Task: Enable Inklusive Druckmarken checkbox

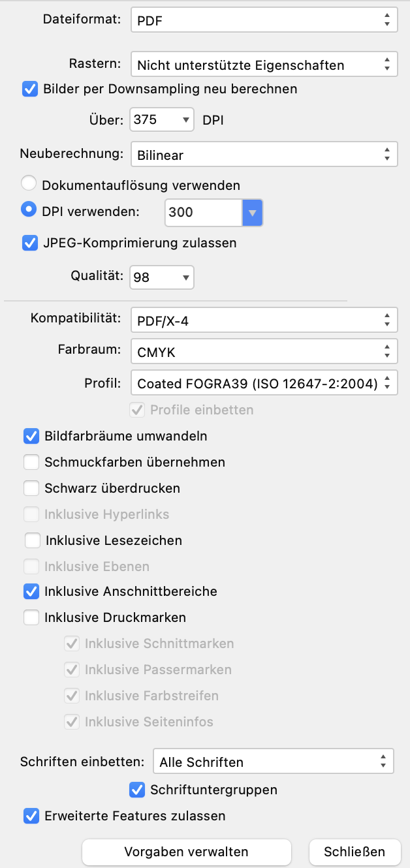Action: point(31,617)
